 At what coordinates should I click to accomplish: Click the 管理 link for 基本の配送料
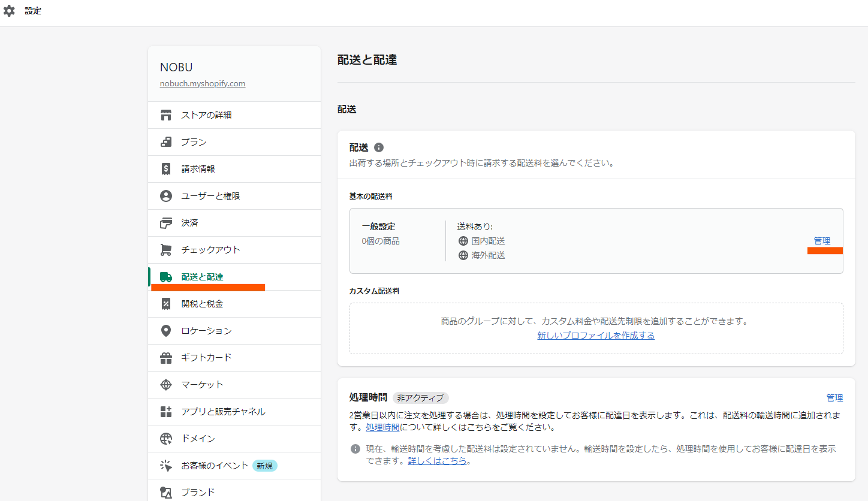tap(822, 240)
